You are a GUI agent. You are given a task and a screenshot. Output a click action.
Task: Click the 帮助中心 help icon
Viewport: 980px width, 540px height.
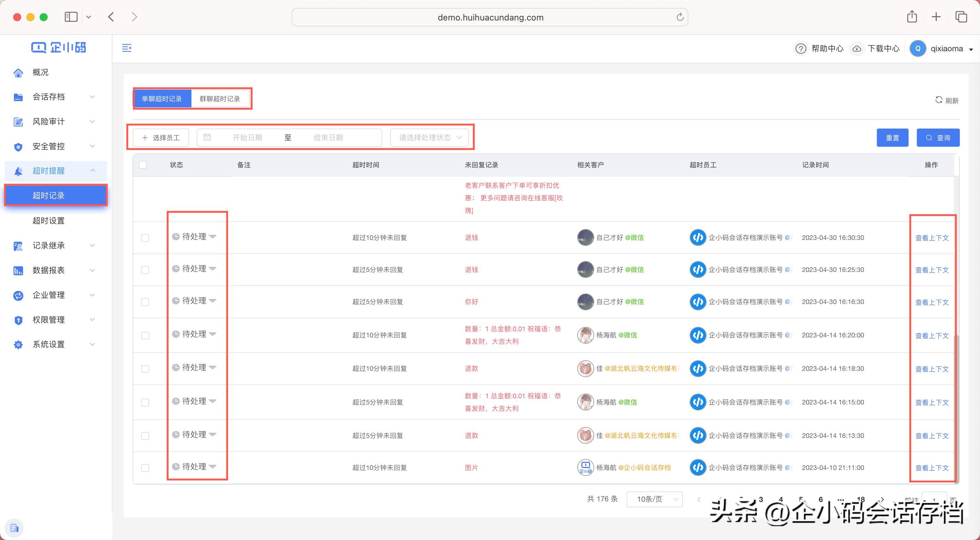(801, 49)
